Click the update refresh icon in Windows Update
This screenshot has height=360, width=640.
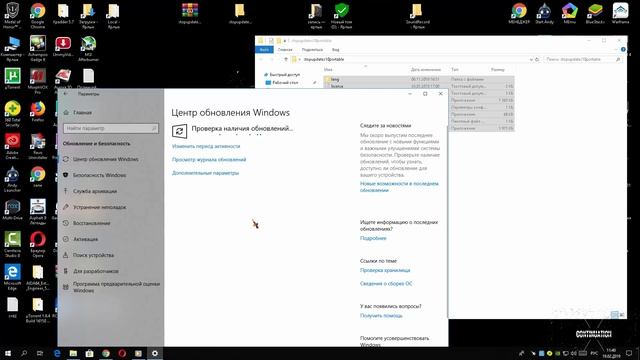click(179, 131)
